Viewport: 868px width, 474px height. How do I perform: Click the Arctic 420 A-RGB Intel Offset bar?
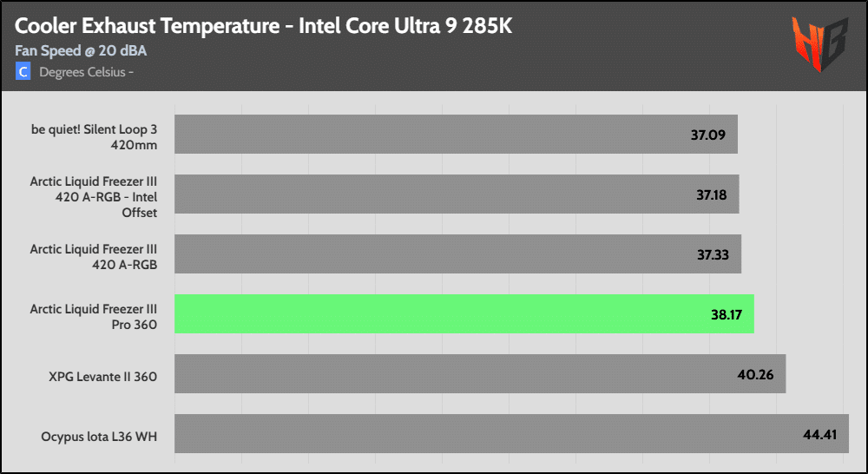coord(457,194)
